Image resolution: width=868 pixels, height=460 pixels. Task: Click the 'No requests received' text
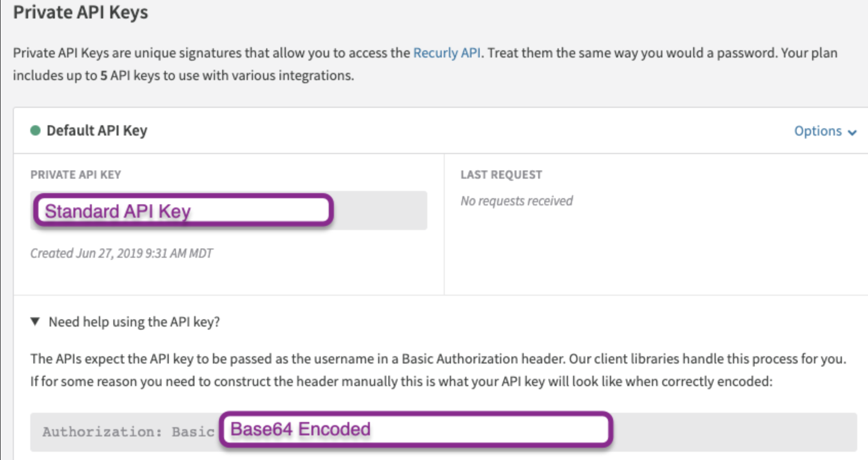coord(517,201)
